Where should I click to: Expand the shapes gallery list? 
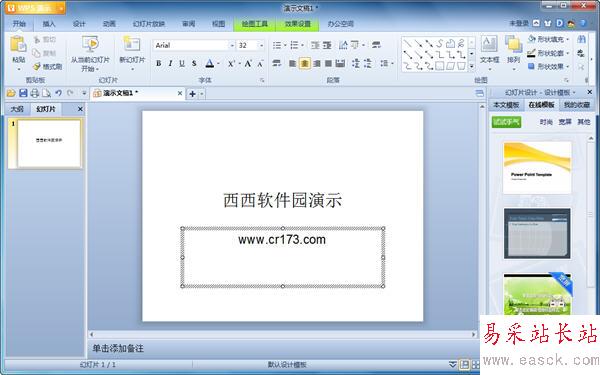471,66
